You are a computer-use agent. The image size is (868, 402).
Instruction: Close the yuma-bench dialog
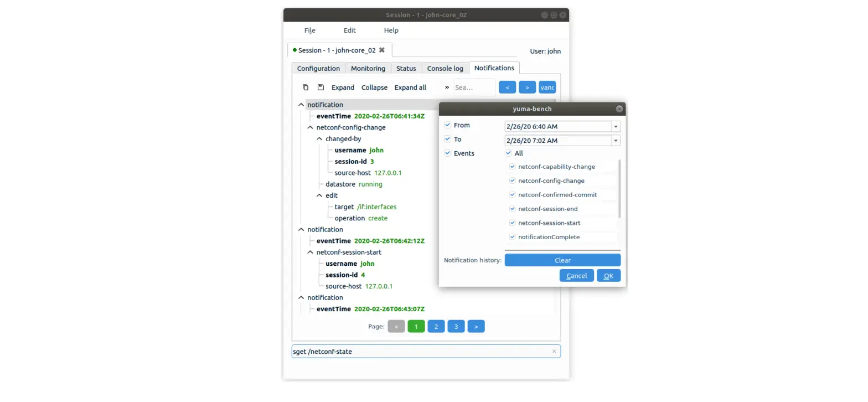(x=619, y=109)
